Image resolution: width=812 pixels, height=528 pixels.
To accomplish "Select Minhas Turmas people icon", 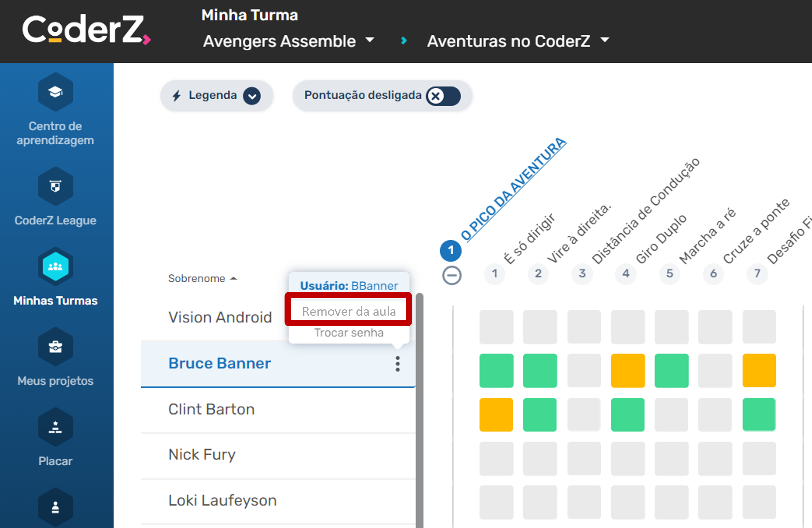I will click(55, 267).
